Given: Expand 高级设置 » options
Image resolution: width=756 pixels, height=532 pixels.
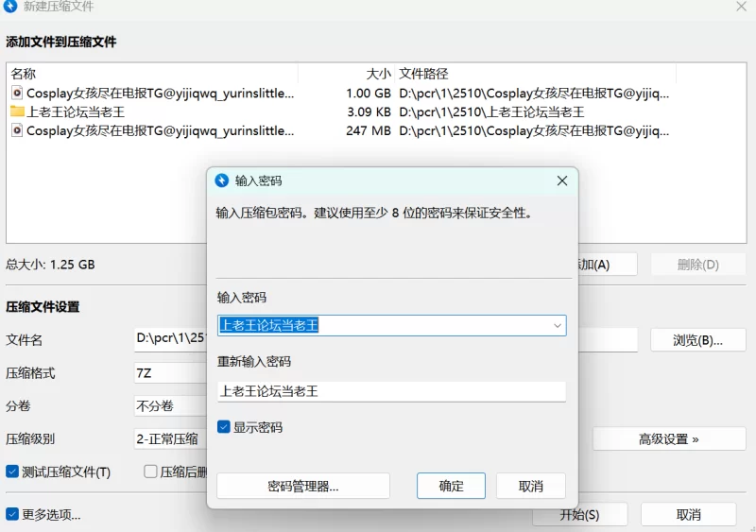Looking at the screenshot, I should tap(669, 438).
